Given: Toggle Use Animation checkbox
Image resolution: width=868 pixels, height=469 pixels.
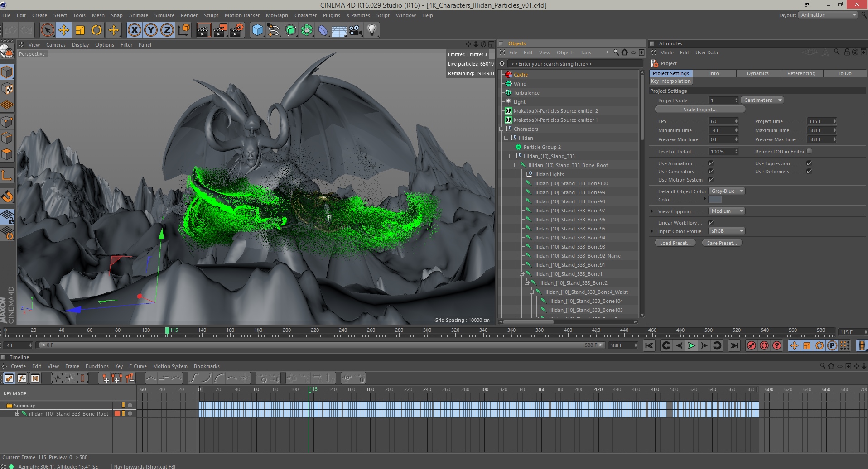Looking at the screenshot, I should [x=711, y=163].
